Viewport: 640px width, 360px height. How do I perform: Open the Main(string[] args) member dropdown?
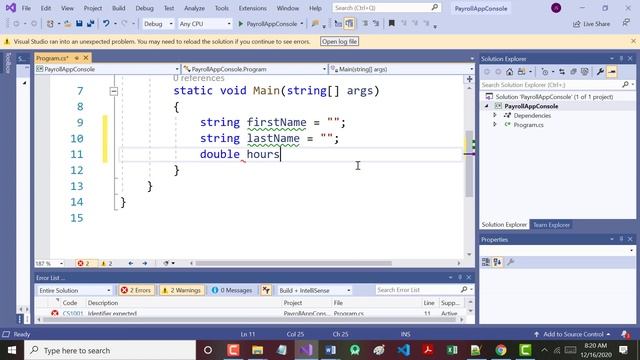[x=402, y=69]
